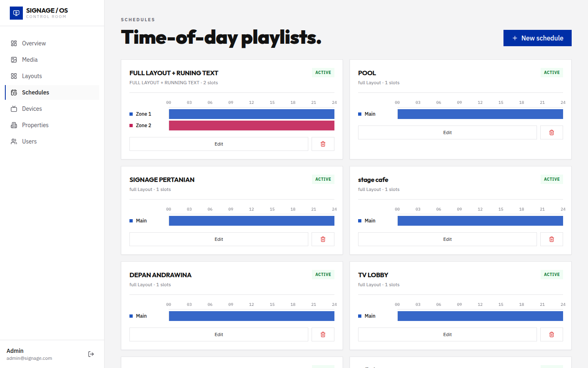Delete the TV LOBBY schedule
The height and width of the screenshot is (368, 588).
(552, 334)
